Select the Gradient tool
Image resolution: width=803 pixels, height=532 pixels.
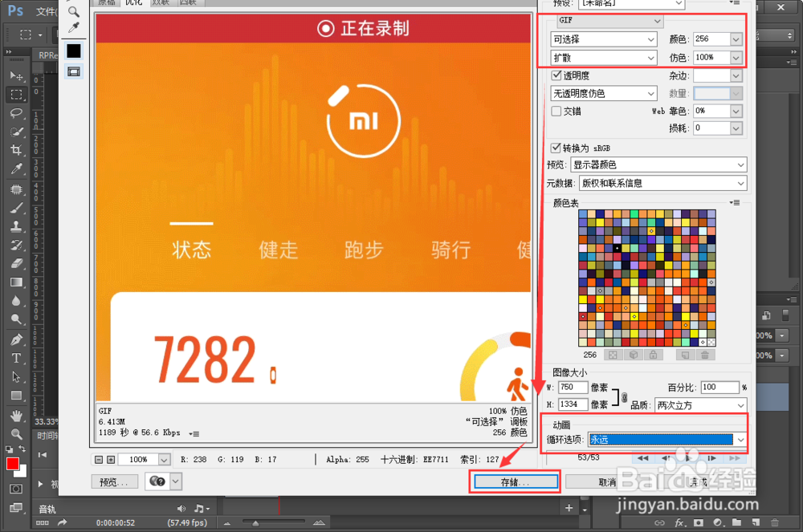tap(16, 282)
